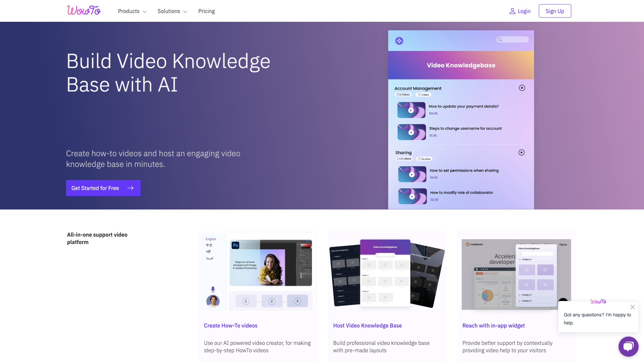
Task: Open the chat widget launcher
Action: pyautogui.click(x=629, y=346)
